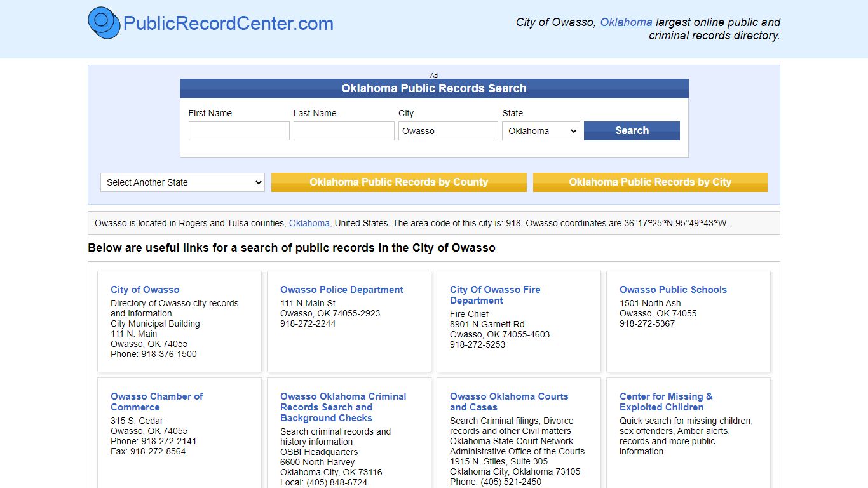Select fire department phone 918-272-5253
The height and width of the screenshot is (488, 868).
[x=478, y=344]
